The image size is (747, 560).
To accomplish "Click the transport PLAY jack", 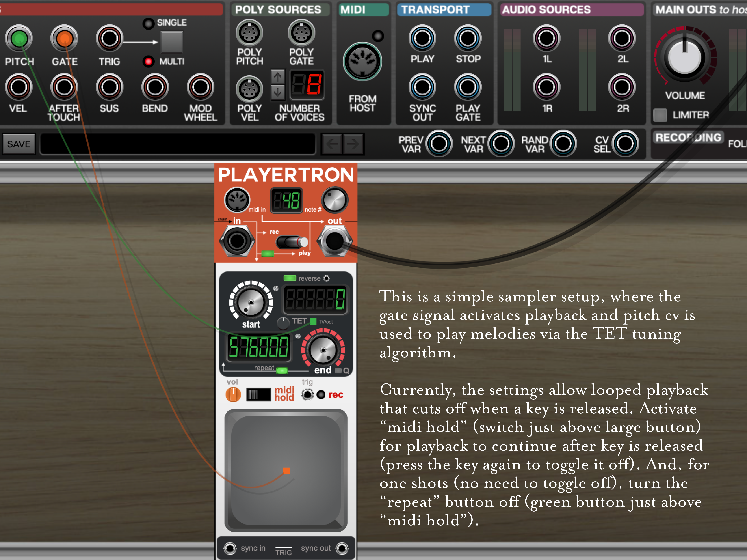I will coord(422,38).
